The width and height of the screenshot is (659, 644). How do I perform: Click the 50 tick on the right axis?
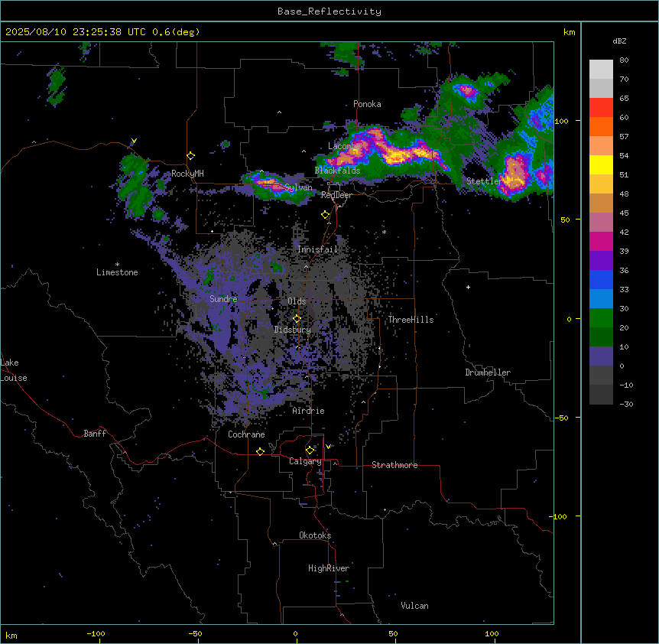point(565,220)
